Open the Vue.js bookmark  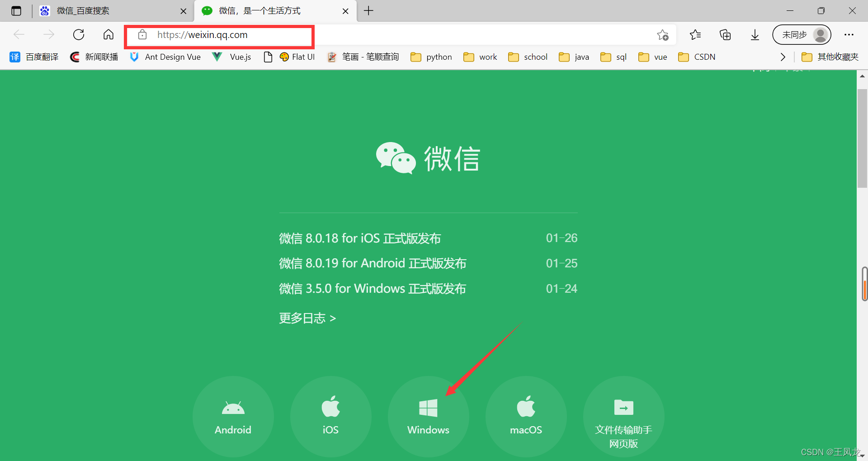232,57
